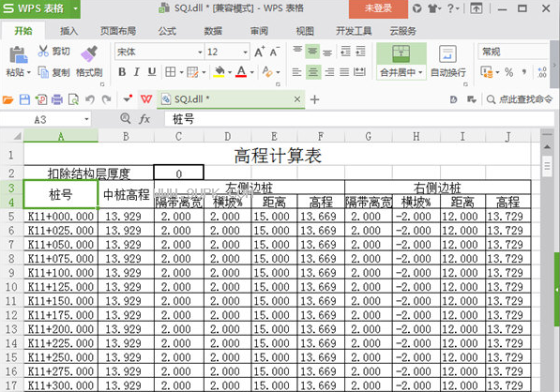Click the Cut scissors icon

coord(43,51)
